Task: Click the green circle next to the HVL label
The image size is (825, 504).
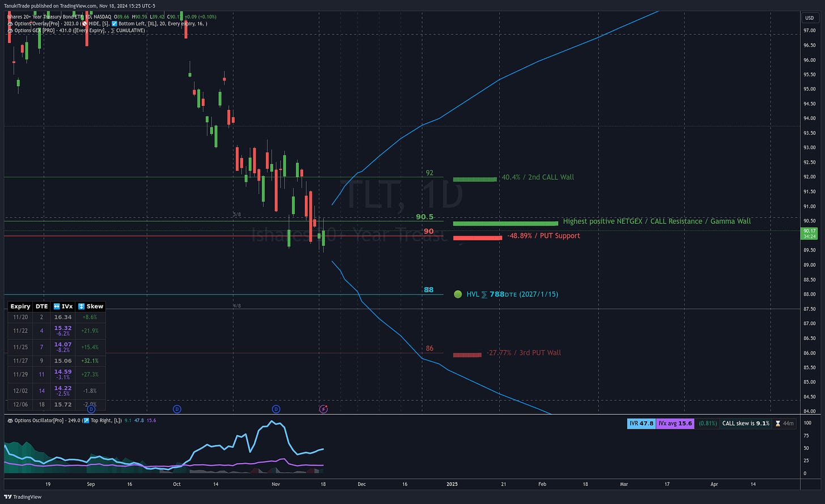Action: point(458,294)
